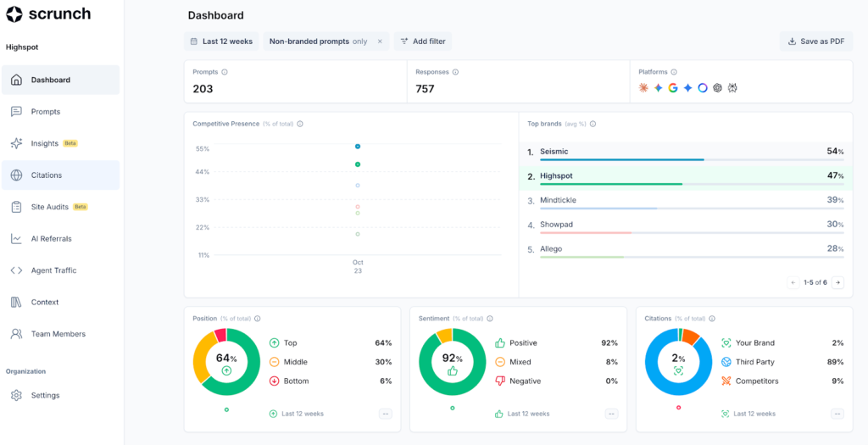
Task: Click the info icon next to Top brands
Action: coord(593,124)
